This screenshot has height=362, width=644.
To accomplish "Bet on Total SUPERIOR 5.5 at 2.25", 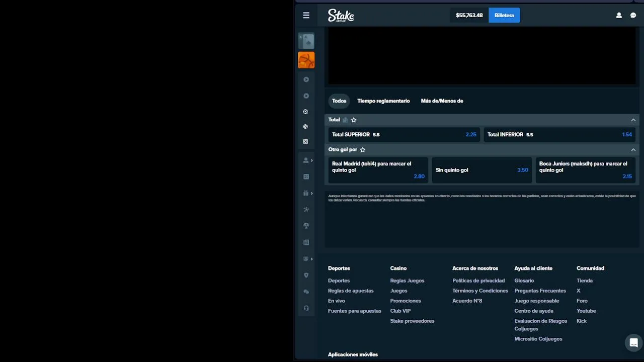I will 404,134.
